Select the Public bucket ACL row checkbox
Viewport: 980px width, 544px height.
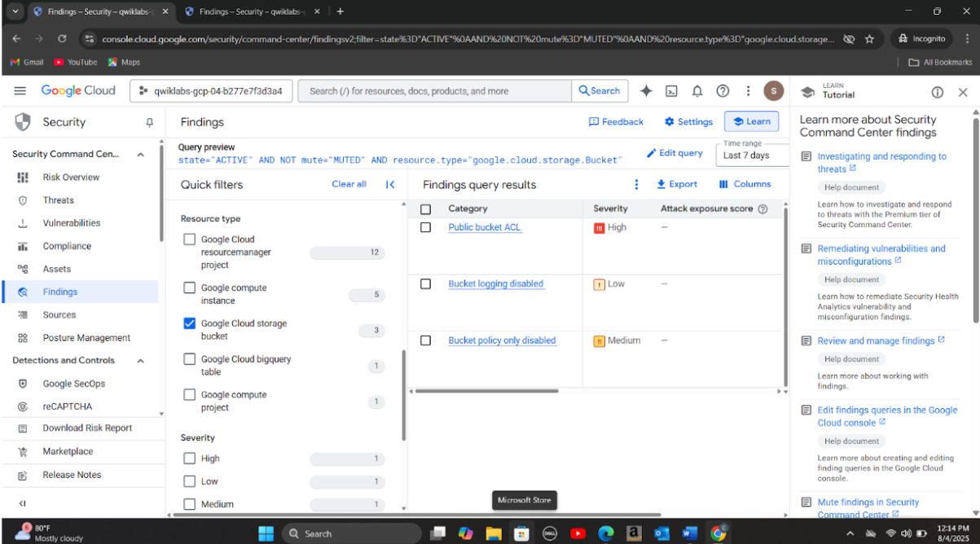coord(425,228)
